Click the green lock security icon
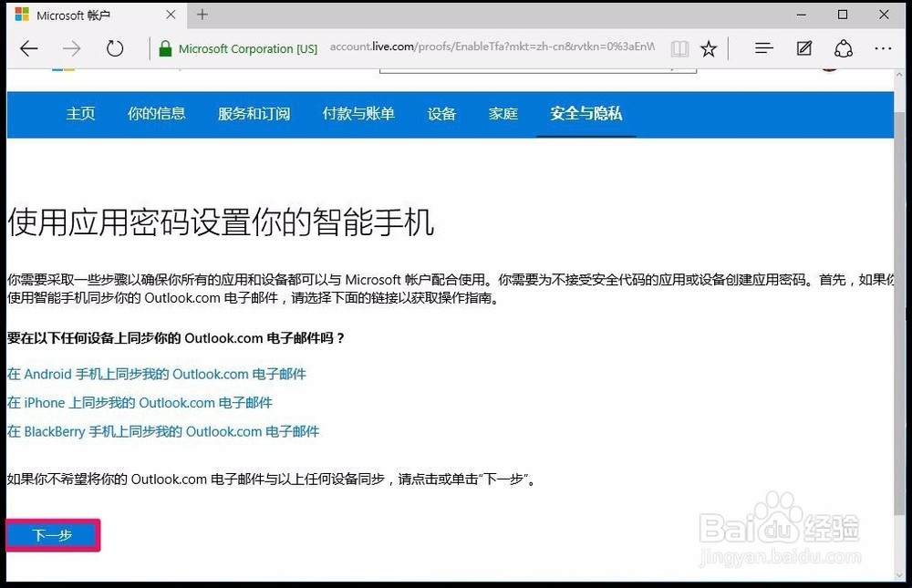 (165, 49)
